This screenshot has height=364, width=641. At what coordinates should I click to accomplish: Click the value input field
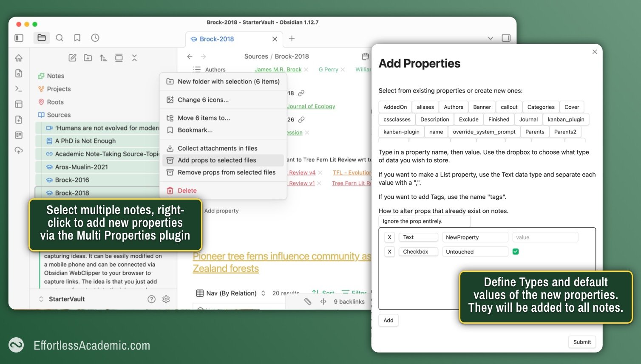pyautogui.click(x=545, y=237)
